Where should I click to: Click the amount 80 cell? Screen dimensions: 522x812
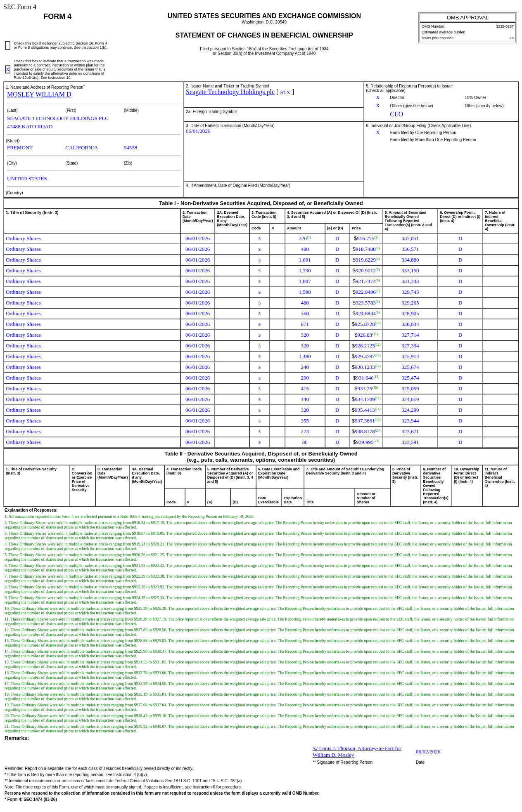point(305,442)
